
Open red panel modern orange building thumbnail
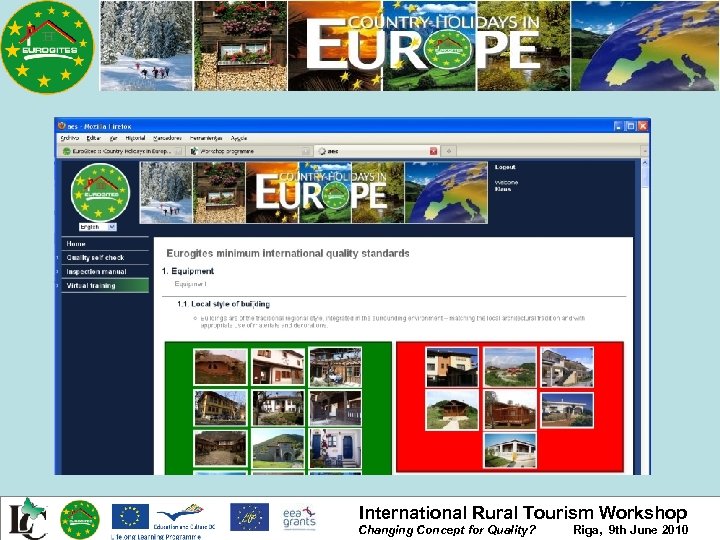point(452,367)
